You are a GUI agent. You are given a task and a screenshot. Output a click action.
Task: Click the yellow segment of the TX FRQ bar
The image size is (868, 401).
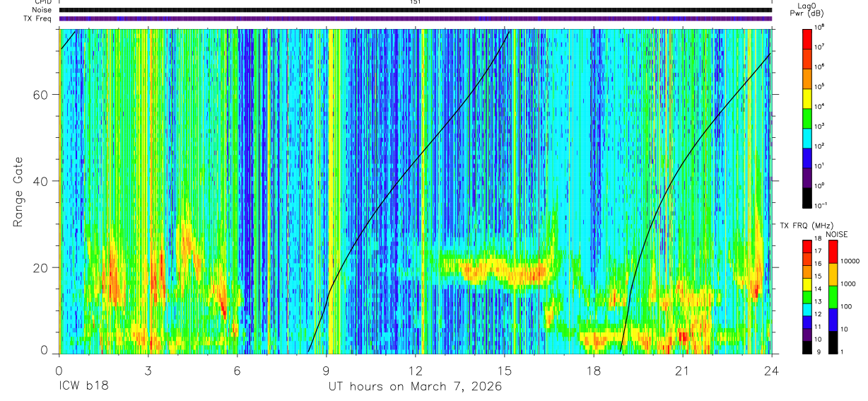point(807,284)
